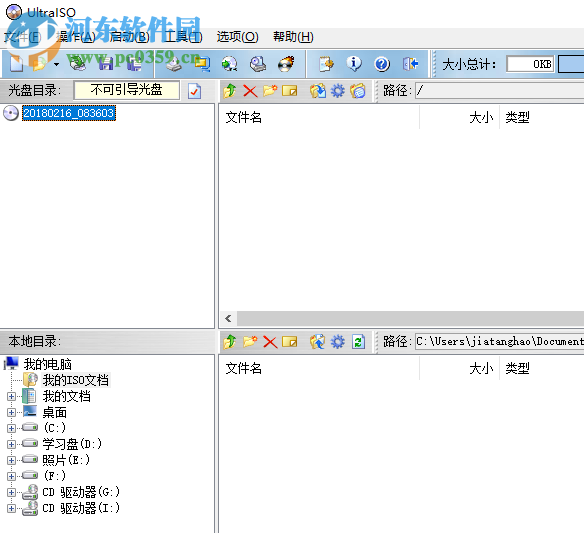Click red X delete in local pane toolbar
This screenshot has width=584, height=533.
coord(270,342)
